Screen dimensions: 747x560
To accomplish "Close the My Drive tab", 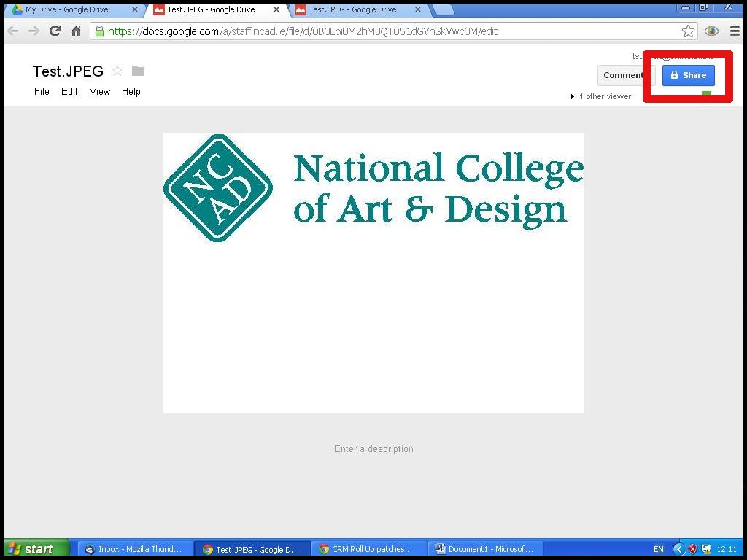I will (x=135, y=9).
